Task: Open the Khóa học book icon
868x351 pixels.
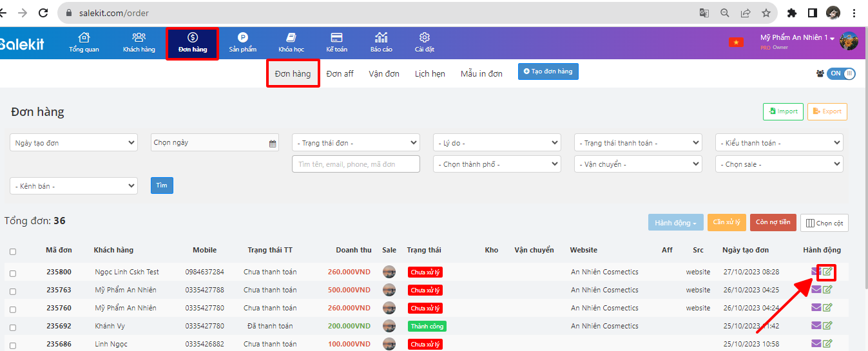Action: pyautogui.click(x=291, y=38)
